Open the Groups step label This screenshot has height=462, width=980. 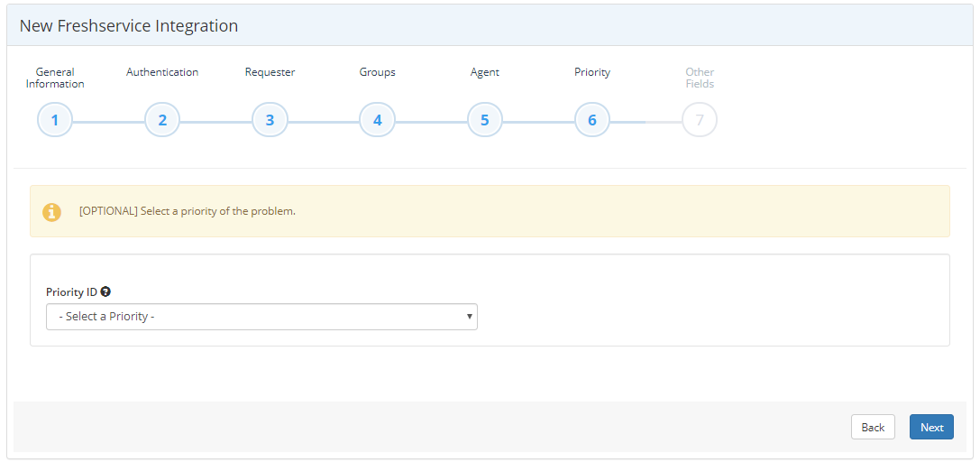pos(377,72)
